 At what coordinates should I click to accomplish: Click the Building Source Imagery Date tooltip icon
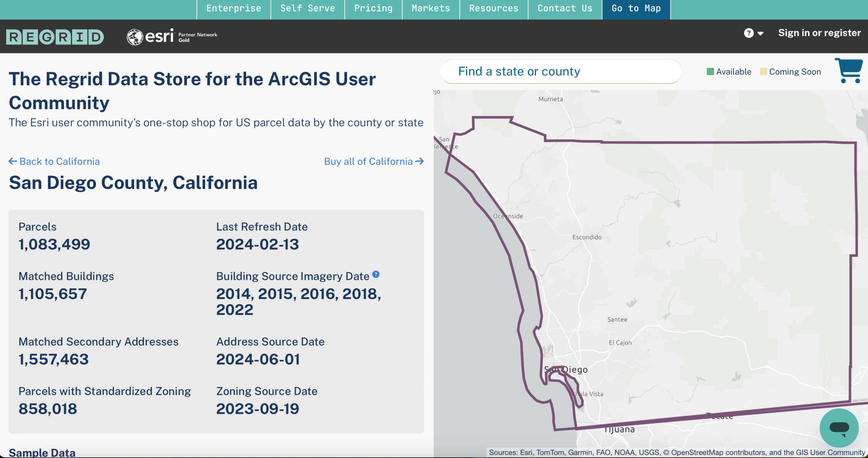tap(376, 274)
